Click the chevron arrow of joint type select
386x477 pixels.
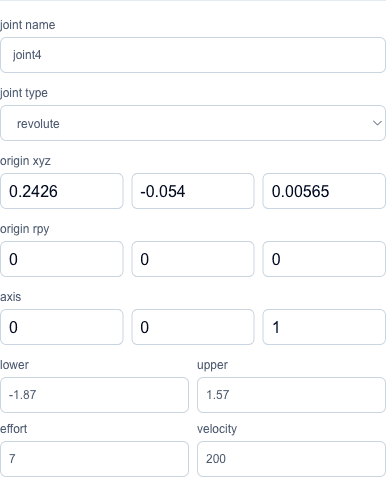point(377,123)
